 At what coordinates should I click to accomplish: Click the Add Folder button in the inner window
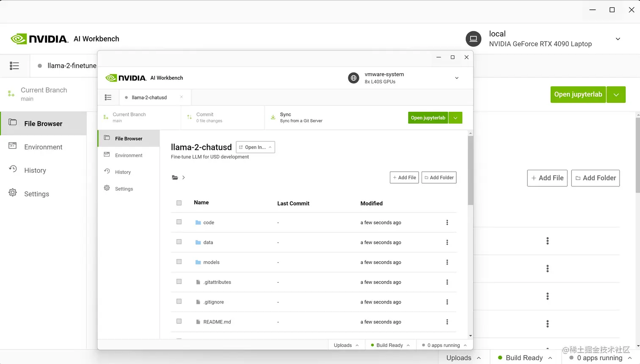click(439, 177)
